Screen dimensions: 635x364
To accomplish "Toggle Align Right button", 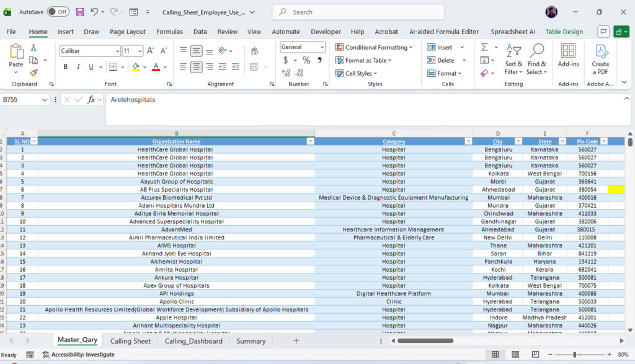I will [x=210, y=67].
